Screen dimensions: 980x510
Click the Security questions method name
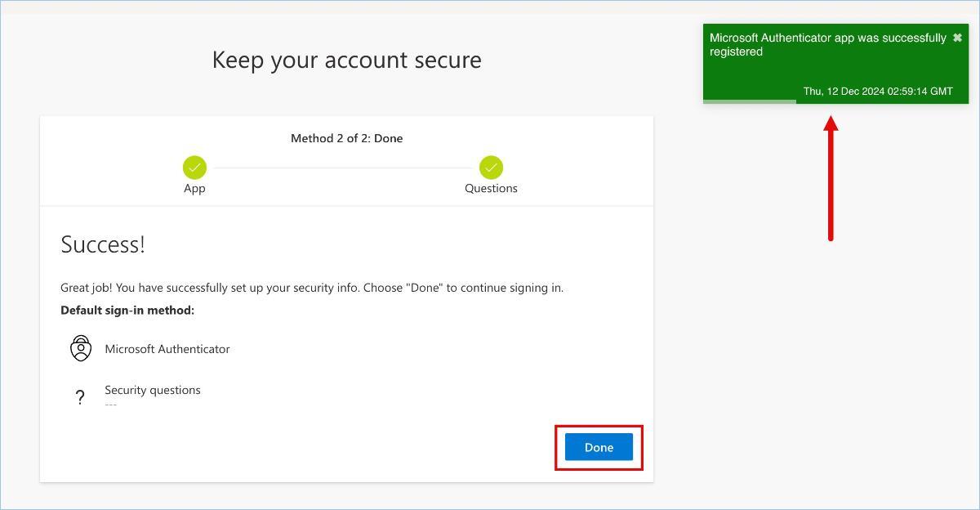(x=153, y=390)
